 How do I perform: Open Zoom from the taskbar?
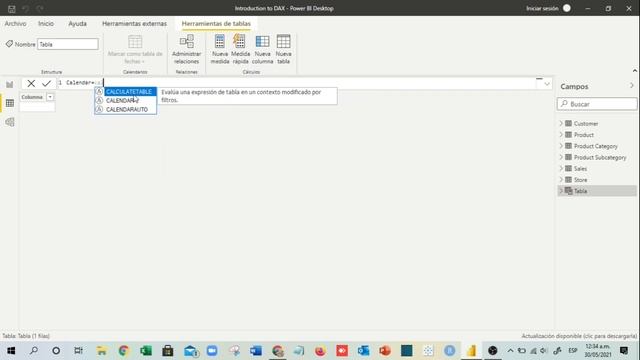pyautogui.click(x=212, y=351)
